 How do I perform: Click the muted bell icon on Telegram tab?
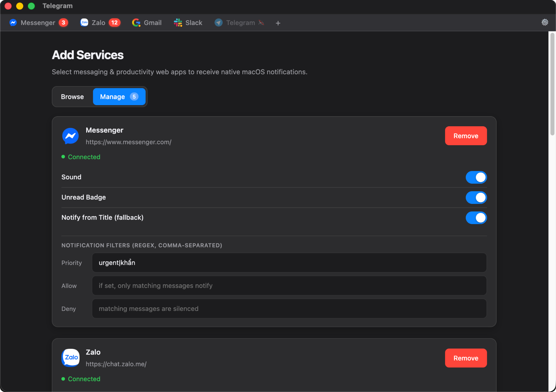click(x=261, y=23)
